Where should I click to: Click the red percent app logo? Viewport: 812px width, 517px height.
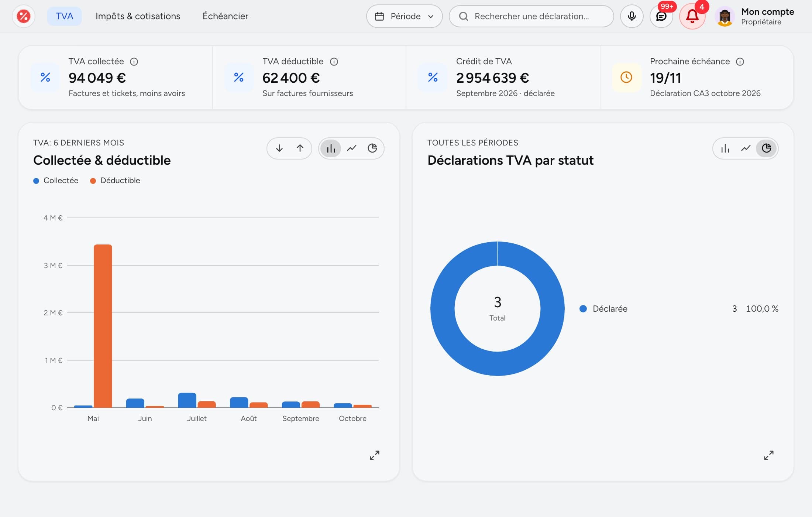coord(24,16)
